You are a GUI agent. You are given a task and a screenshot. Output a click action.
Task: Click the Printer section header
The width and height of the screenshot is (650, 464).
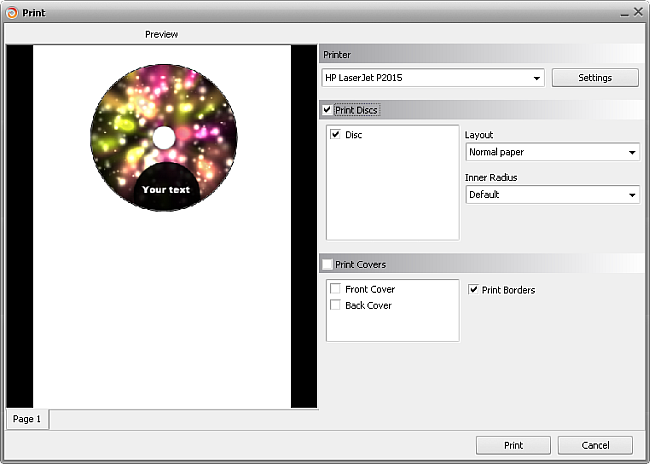(x=481, y=55)
